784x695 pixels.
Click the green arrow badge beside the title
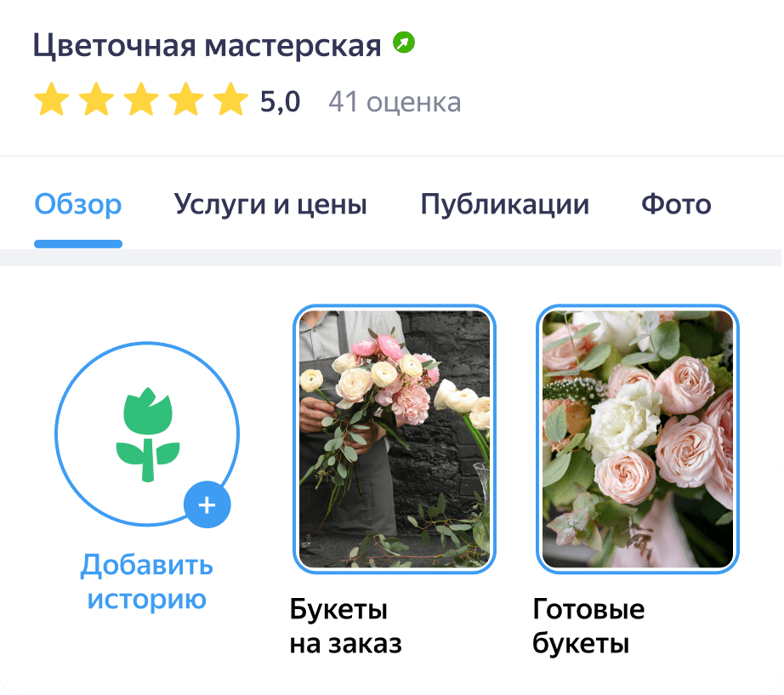point(404,42)
